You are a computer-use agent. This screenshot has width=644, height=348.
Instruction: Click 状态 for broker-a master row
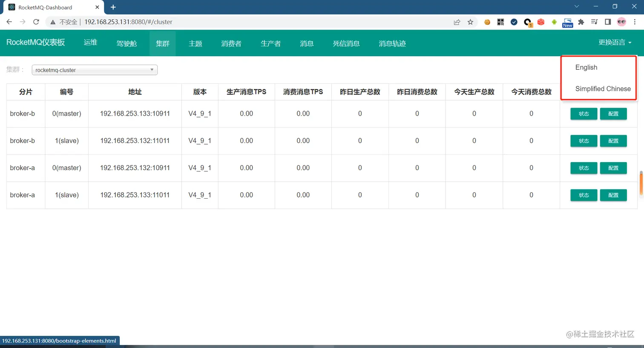click(584, 168)
